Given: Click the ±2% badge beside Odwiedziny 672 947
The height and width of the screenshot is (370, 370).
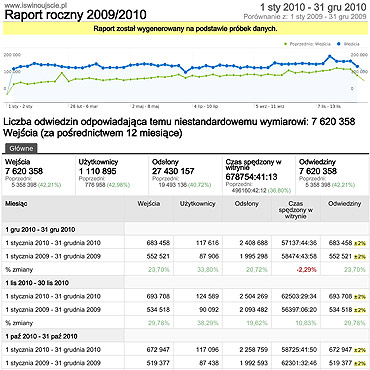Looking at the screenshot, I should 360,350.
